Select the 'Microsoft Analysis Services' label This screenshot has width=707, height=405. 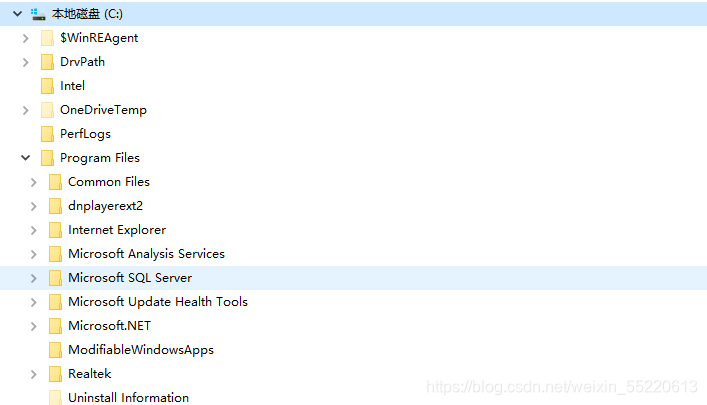147,254
